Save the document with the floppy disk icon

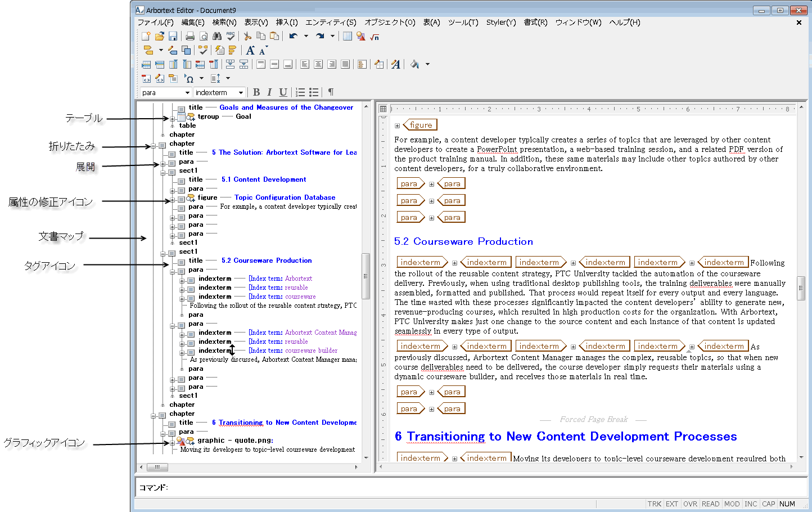[173, 36]
